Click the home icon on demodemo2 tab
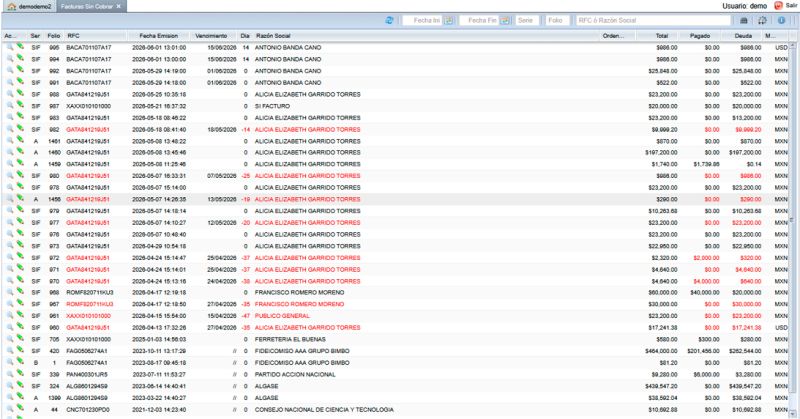Screen dimensions: 800x419 click(12, 7)
